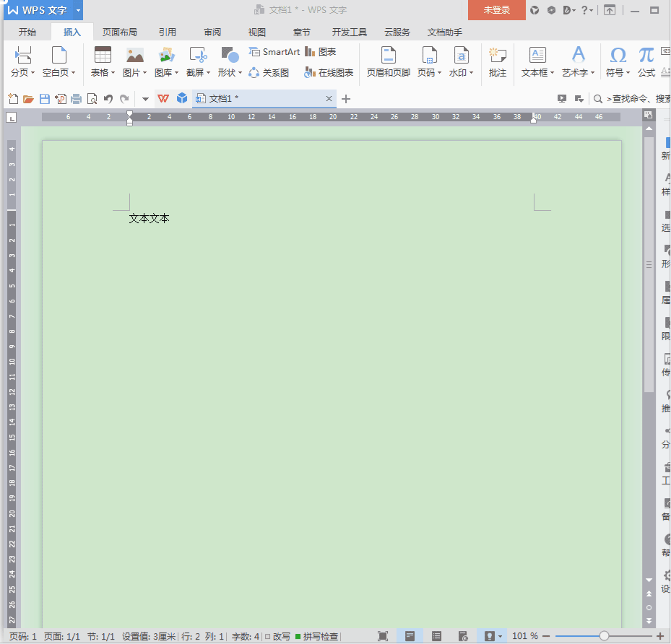Click the 101 % zoom level
Viewport: 671px width, 644px height.
[x=525, y=636]
